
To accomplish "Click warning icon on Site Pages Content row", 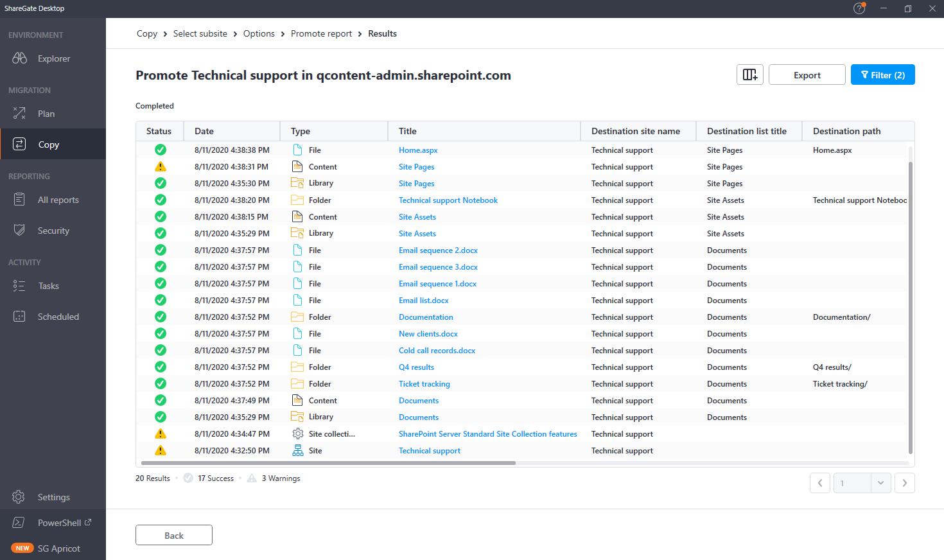I will 161,166.
